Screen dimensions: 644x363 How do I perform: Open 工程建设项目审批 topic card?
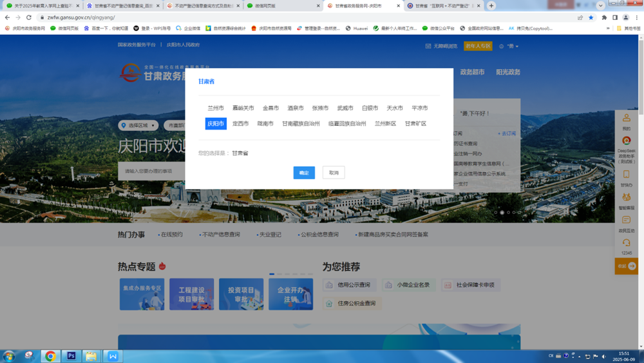(x=191, y=294)
